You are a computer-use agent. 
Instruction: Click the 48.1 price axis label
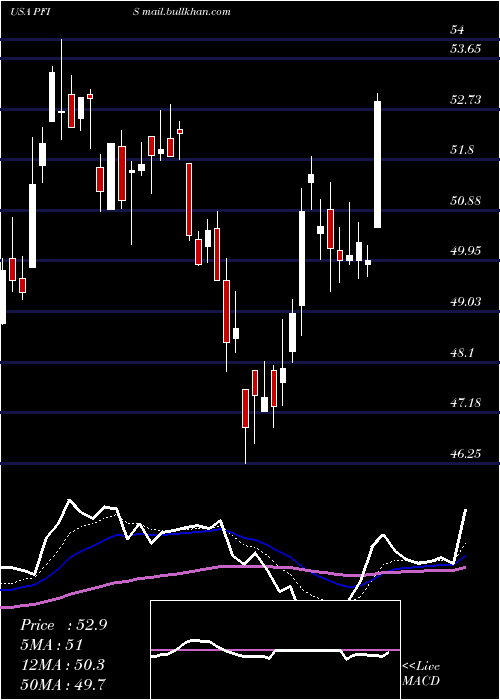point(462,353)
